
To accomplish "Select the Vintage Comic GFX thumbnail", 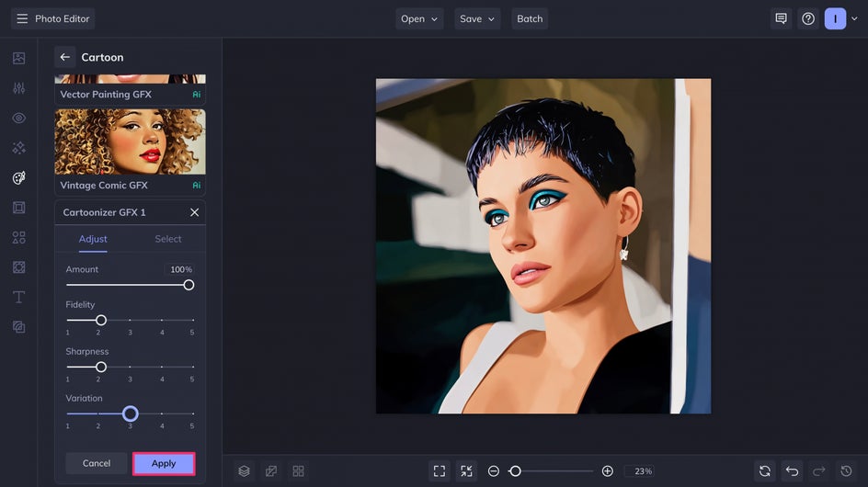I will pyautogui.click(x=130, y=142).
